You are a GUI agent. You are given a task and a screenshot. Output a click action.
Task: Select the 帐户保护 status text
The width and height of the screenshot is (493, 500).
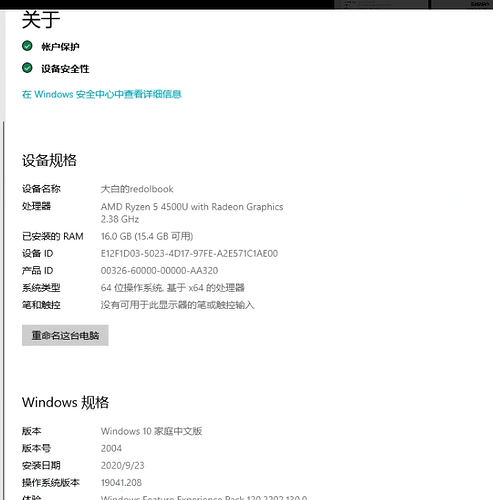[x=60, y=47]
